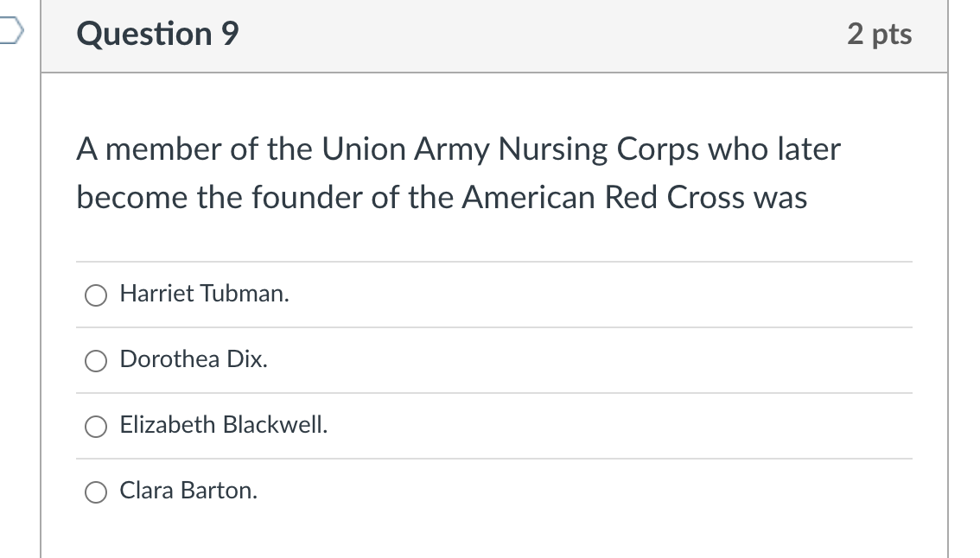Click blank space right of Harriet Tubman
980x558 pixels.
(x=600, y=295)
